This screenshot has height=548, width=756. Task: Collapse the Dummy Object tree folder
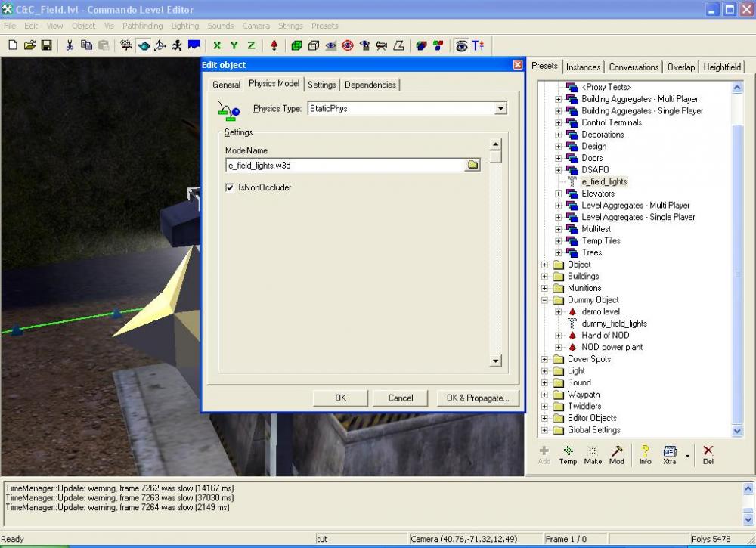coord(544,300)
